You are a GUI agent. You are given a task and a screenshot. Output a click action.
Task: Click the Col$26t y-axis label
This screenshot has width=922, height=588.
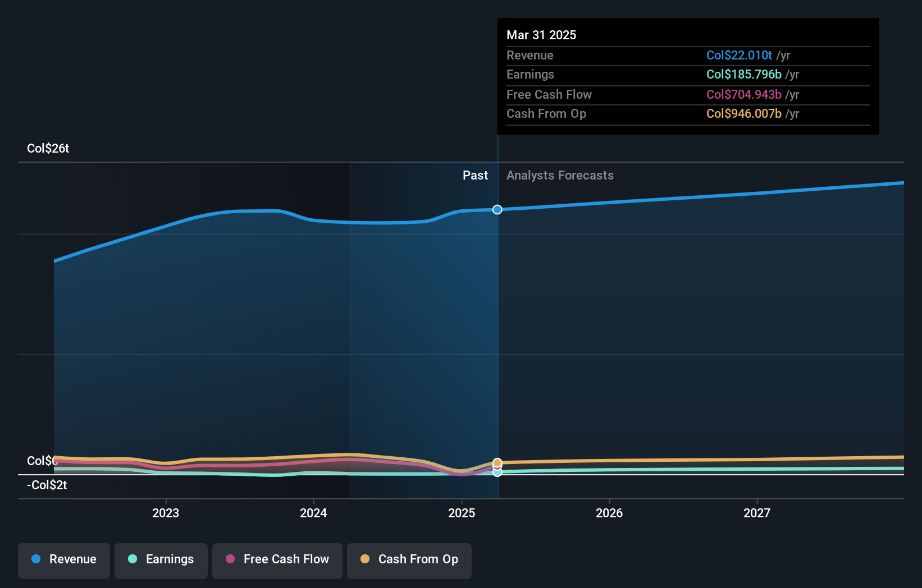coord(48,148)
